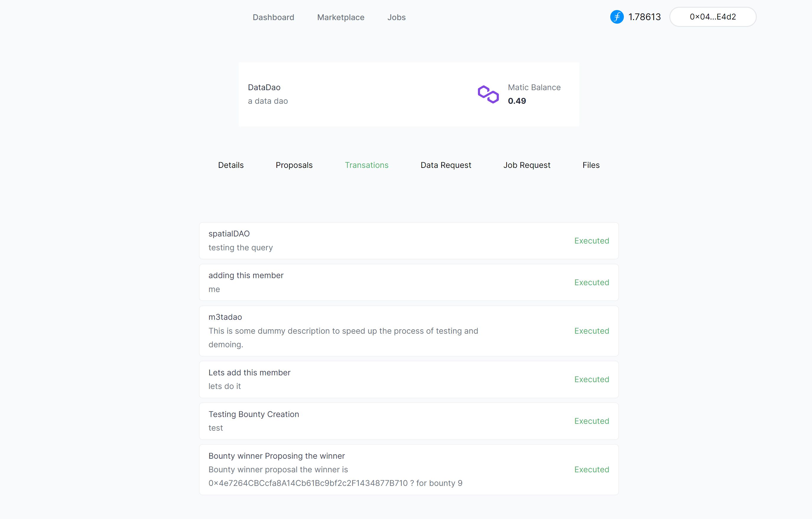Click Executed status on m3tadao row
This screenshot has height=519, width=812.
pos(591,331)
